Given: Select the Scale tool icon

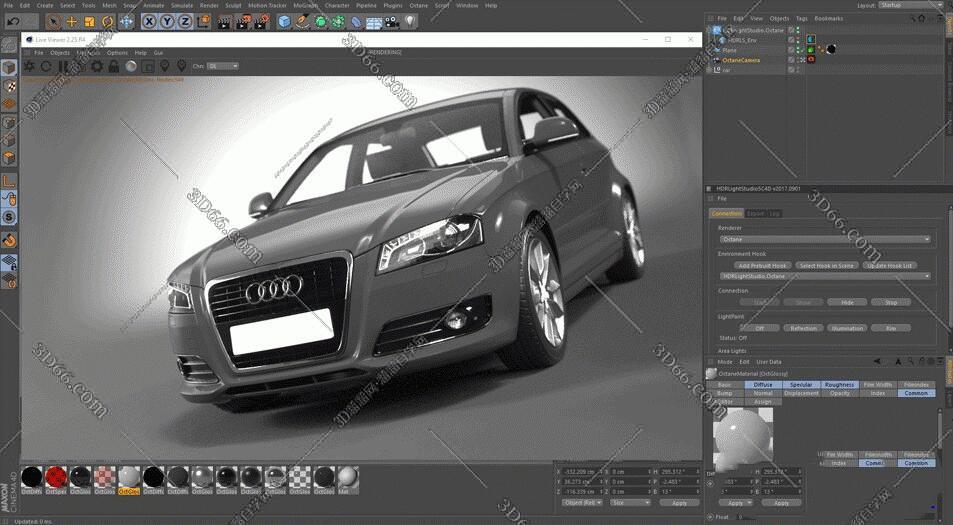Looking at the screenshot, I should tap(90, 21).
